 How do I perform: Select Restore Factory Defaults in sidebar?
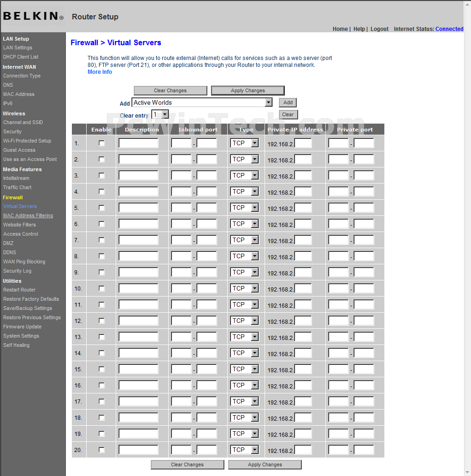pos(31,299)
